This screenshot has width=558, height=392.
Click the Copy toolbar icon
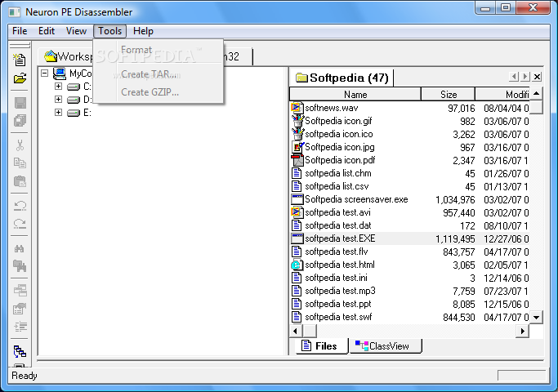[20, 163]
